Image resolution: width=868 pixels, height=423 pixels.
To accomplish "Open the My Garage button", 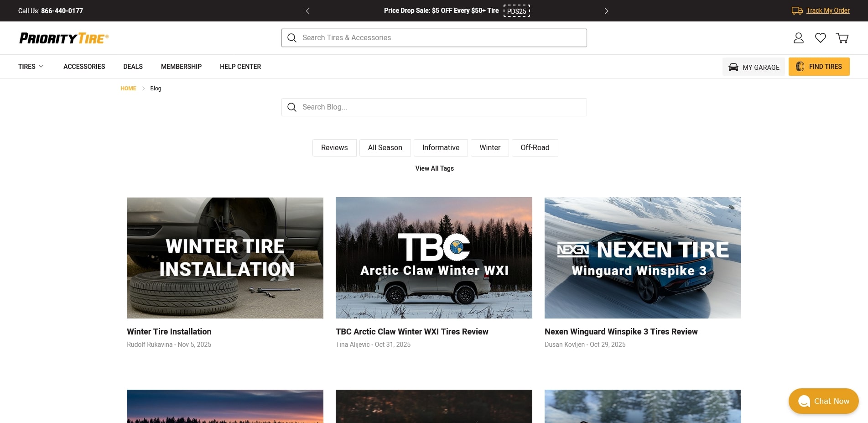I will tap(754, 67).
